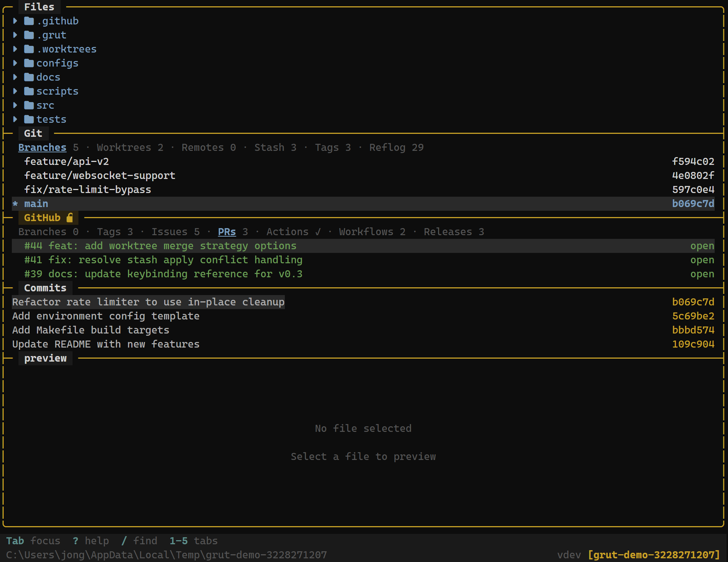Screen dimensions: 728x562
Task: Open the Actions tab
Action: 294,232
